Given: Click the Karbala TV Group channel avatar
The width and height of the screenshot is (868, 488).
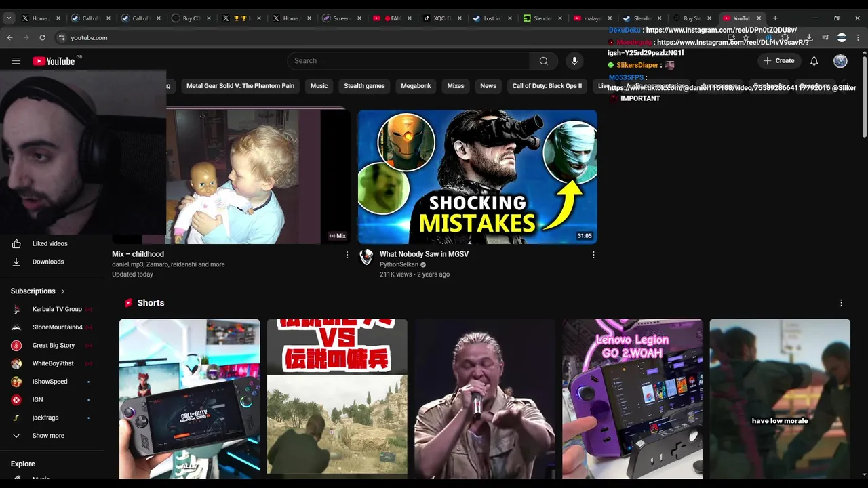Looking at the screenshot, I should (16, 309).
